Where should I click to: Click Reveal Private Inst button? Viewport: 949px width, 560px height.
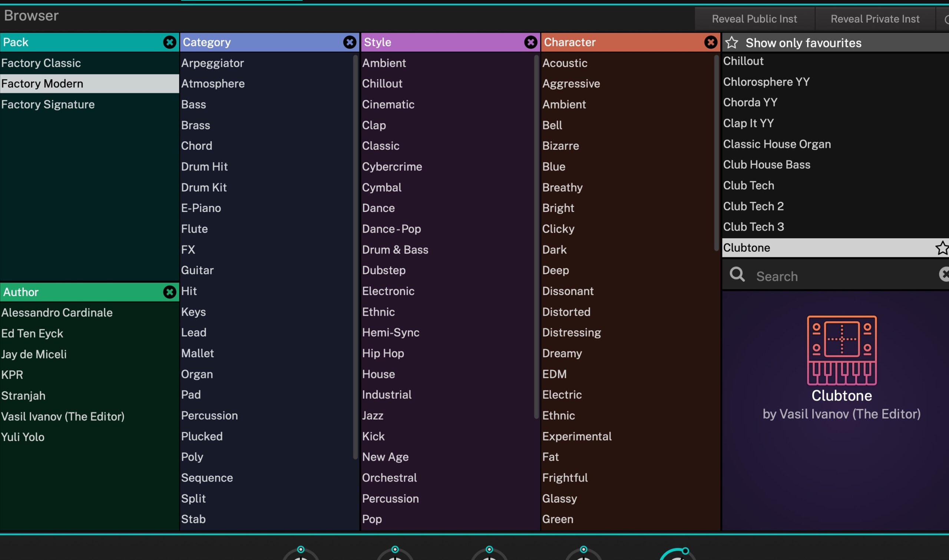click(x=874, y=19)
